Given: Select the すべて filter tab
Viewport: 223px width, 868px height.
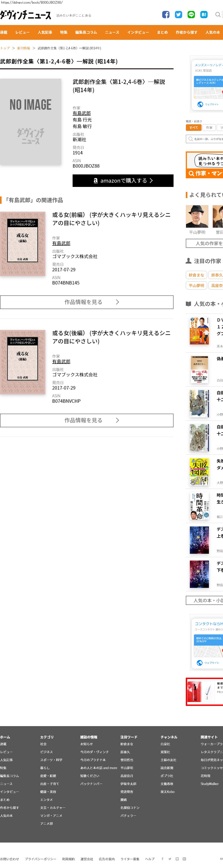Looking at the screenshot, I should tap(194, 128).
